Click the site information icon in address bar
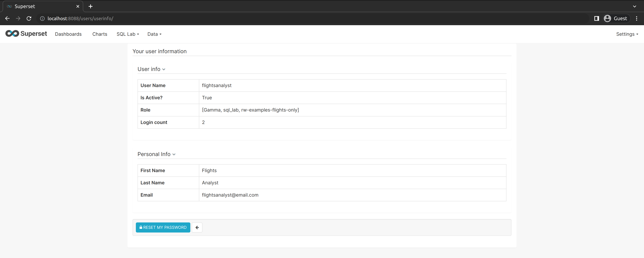 point(42,18)
